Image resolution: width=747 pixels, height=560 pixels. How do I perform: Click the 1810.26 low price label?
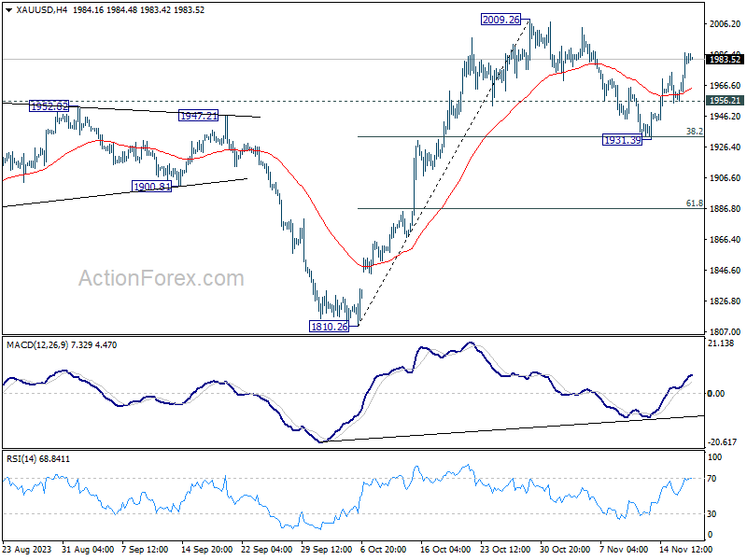(329, 326)
